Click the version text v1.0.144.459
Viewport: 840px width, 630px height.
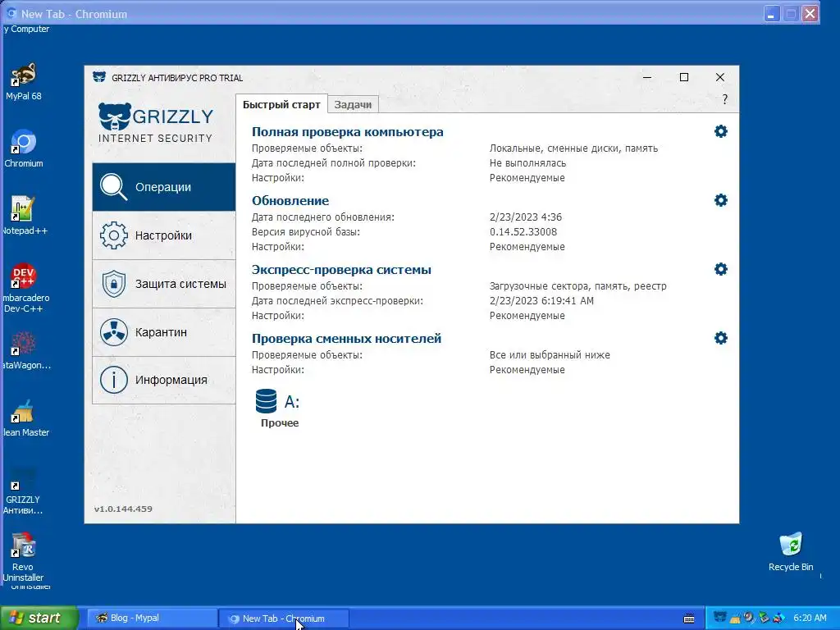(123, 509)
